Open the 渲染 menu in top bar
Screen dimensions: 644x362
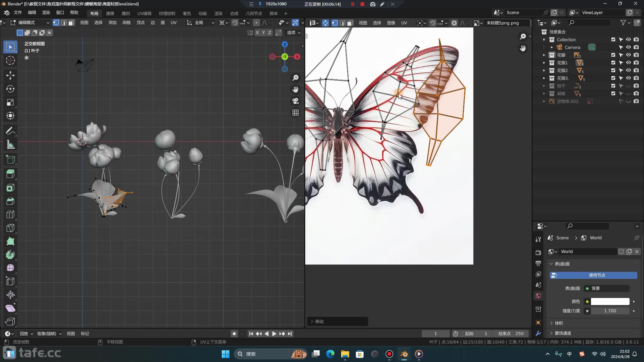pyautogui.click(x=46, y=13)
